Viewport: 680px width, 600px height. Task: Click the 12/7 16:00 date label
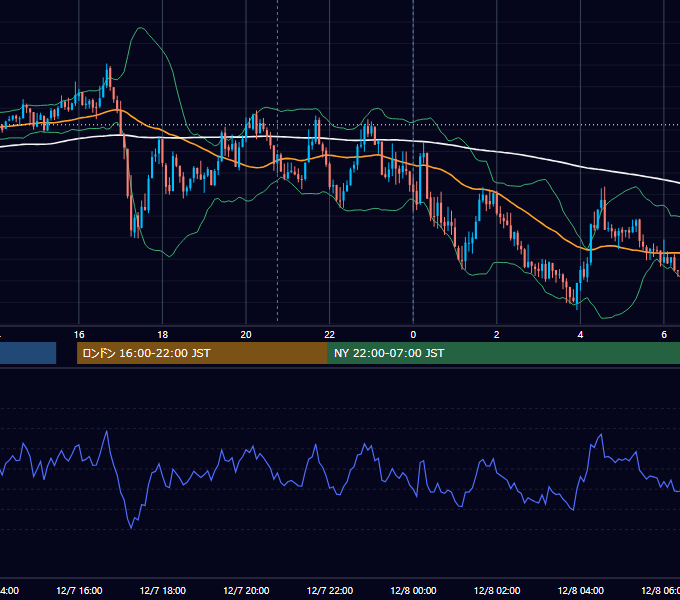[x=79, y=590]
